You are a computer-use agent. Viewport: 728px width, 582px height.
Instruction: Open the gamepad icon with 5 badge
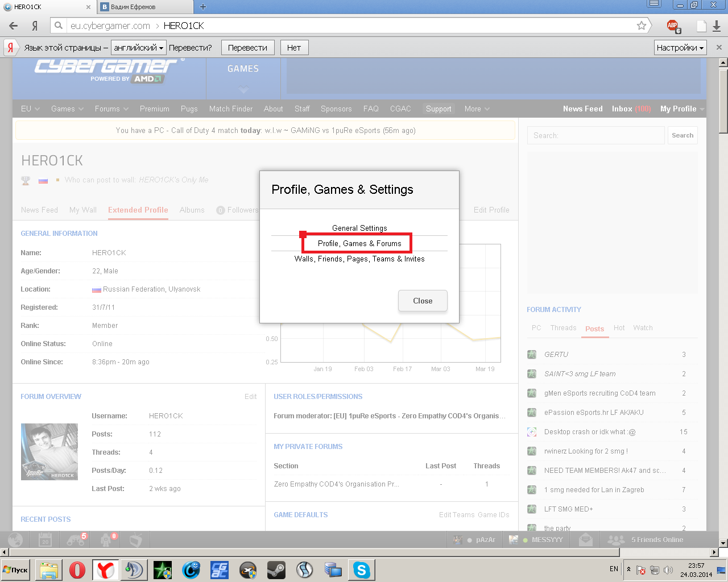pos(75,539)
